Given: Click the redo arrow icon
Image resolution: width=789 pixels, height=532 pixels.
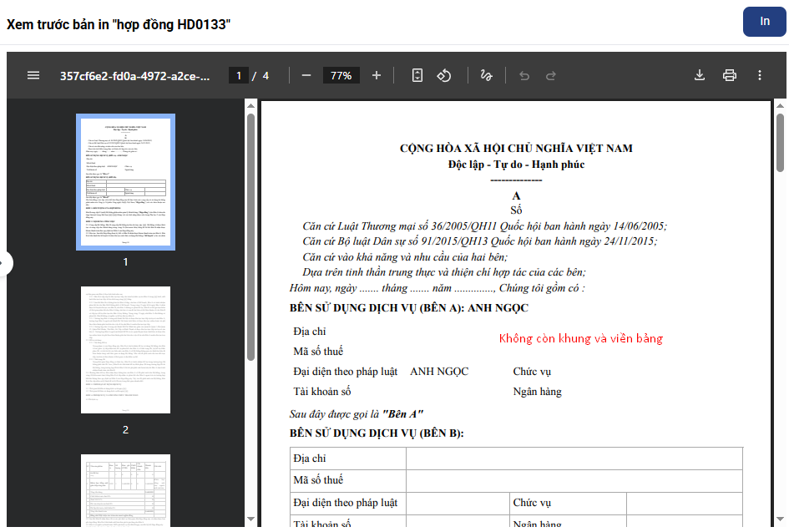Looking at the screenshot, I should [551, 75].
